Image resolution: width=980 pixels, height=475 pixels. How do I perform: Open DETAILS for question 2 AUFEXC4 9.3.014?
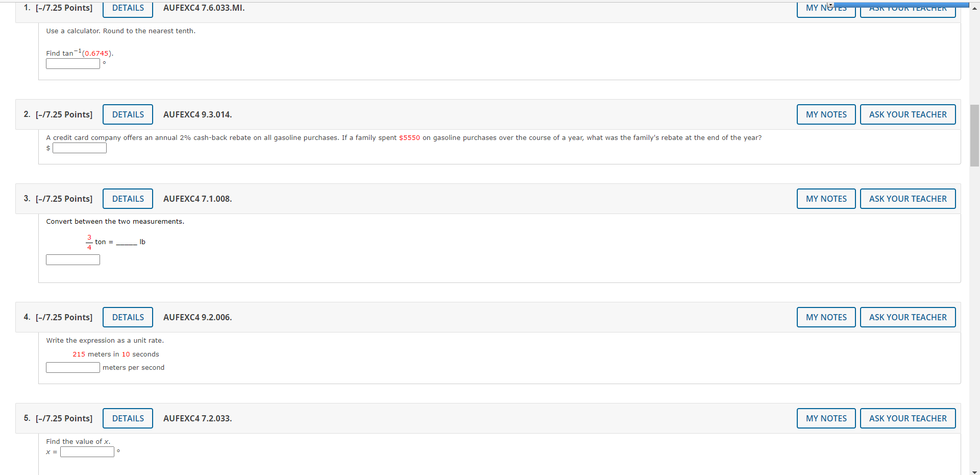tap(127, 114)
